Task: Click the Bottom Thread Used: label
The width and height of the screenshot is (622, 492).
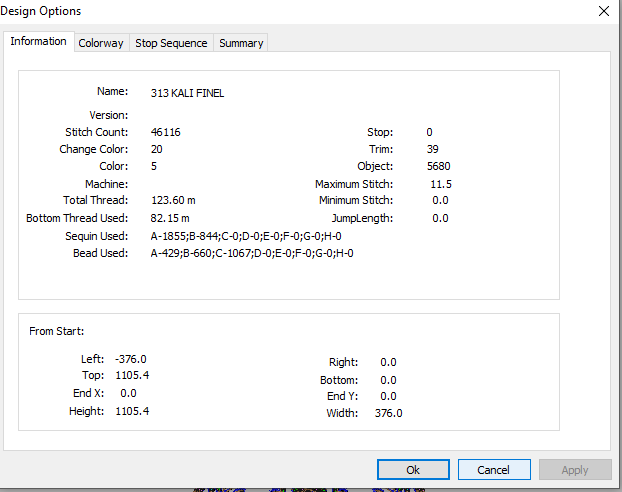Action: (77, 218)
